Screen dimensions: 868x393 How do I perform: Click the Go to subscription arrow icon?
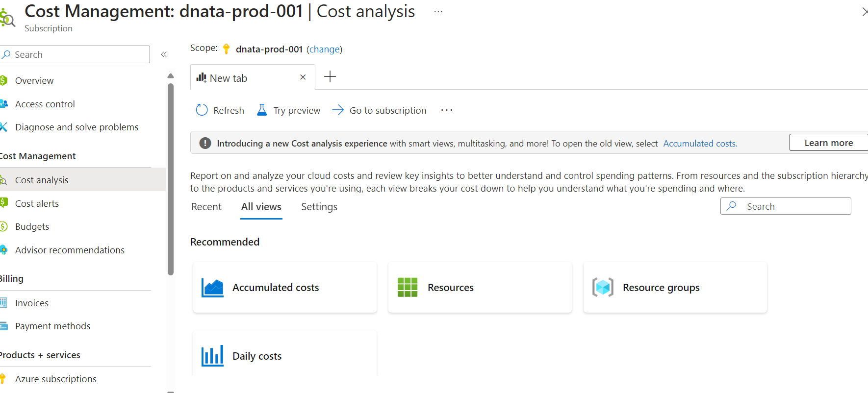coord(338,110)
